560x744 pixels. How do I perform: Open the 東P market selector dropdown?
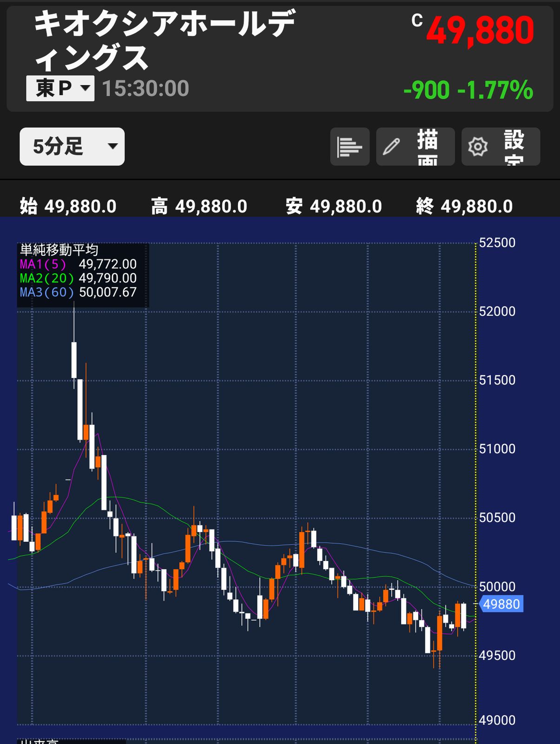[x=60, y=88]
